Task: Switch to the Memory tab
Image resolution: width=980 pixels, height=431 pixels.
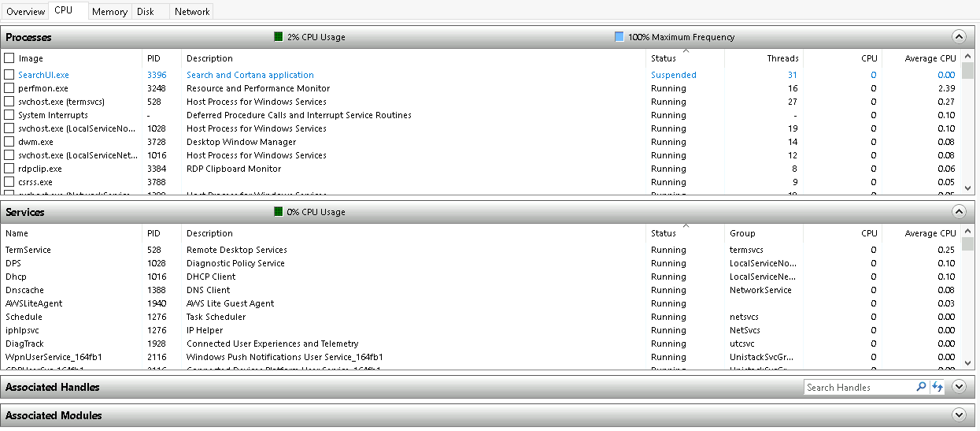Action: coord(109,12)
